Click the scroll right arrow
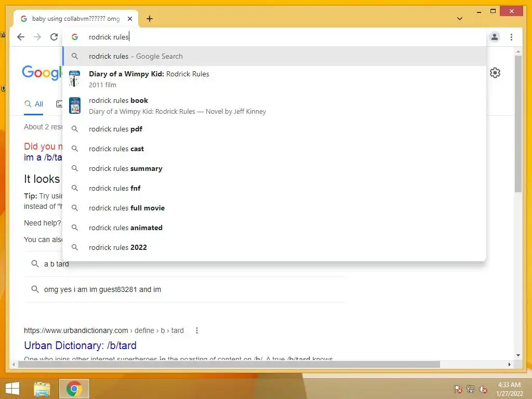The width and height of the screenshot is (532, 399). [x=509, y=364]
